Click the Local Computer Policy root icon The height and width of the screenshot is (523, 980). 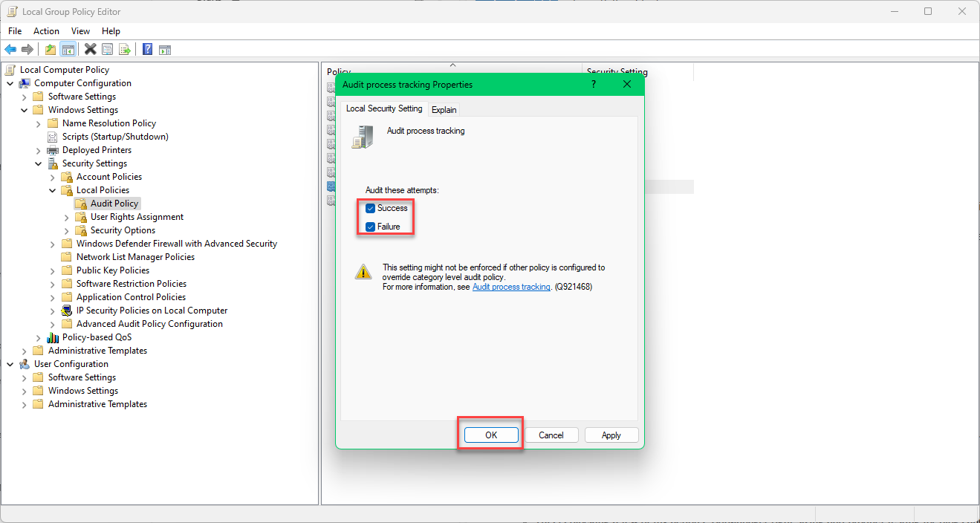[10, 69]
